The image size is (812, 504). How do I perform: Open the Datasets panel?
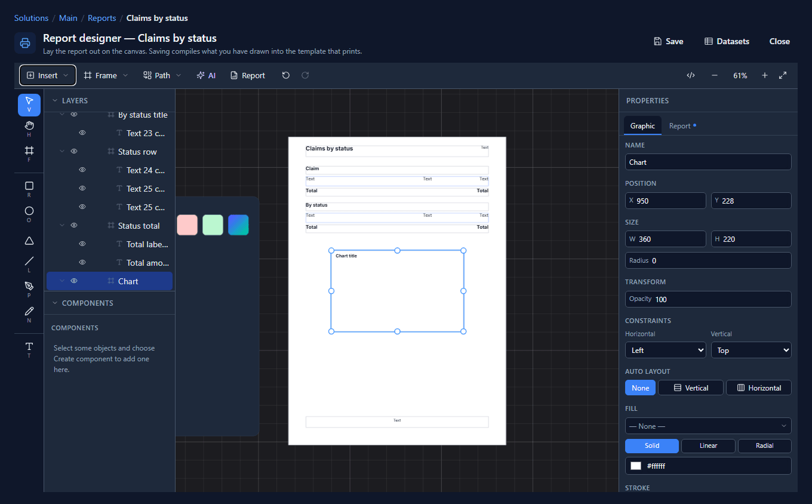tap(727, 41)
